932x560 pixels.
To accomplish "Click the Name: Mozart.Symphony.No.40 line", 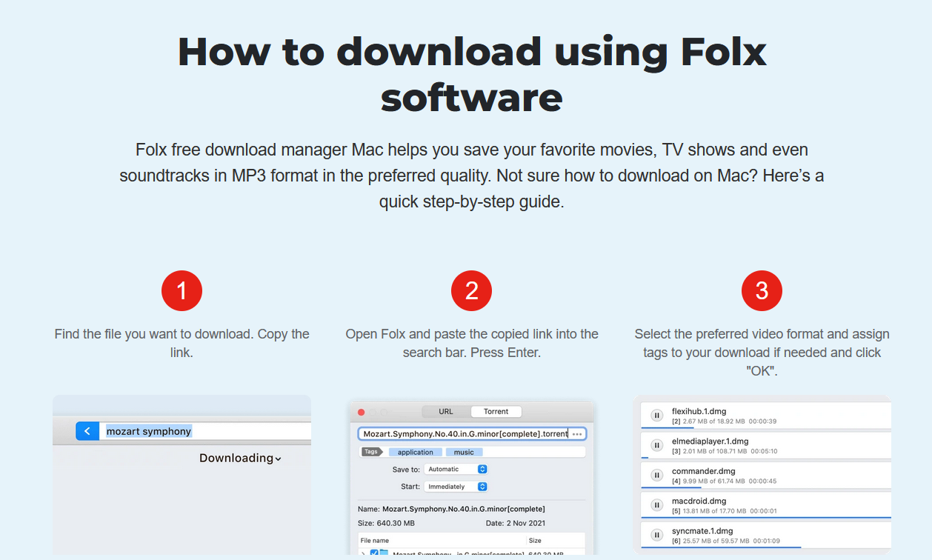I will coord(451,509).
